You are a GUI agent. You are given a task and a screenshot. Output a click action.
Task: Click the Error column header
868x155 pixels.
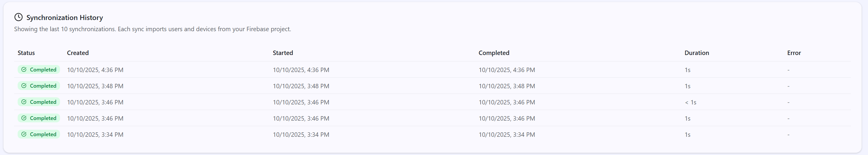(794, 53)
